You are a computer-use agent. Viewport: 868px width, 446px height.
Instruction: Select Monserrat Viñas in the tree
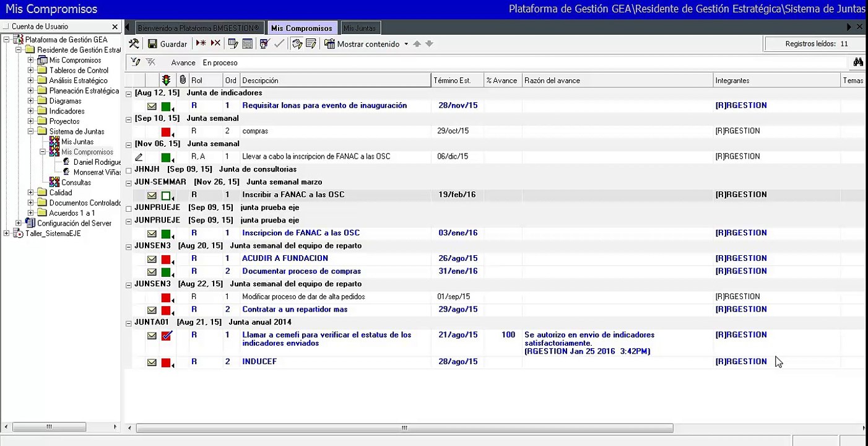click(97, 172)
